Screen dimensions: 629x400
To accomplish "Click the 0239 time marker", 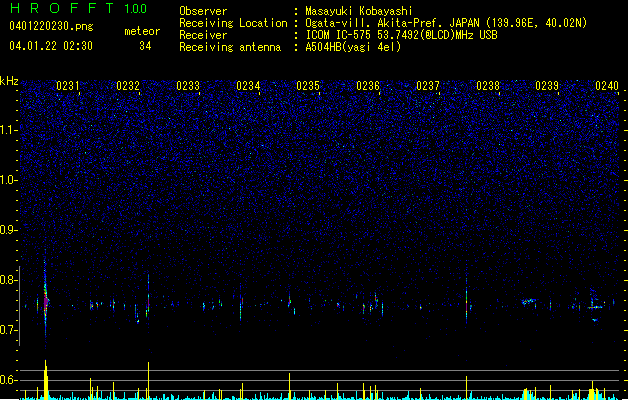I will (x=547, y=86).
